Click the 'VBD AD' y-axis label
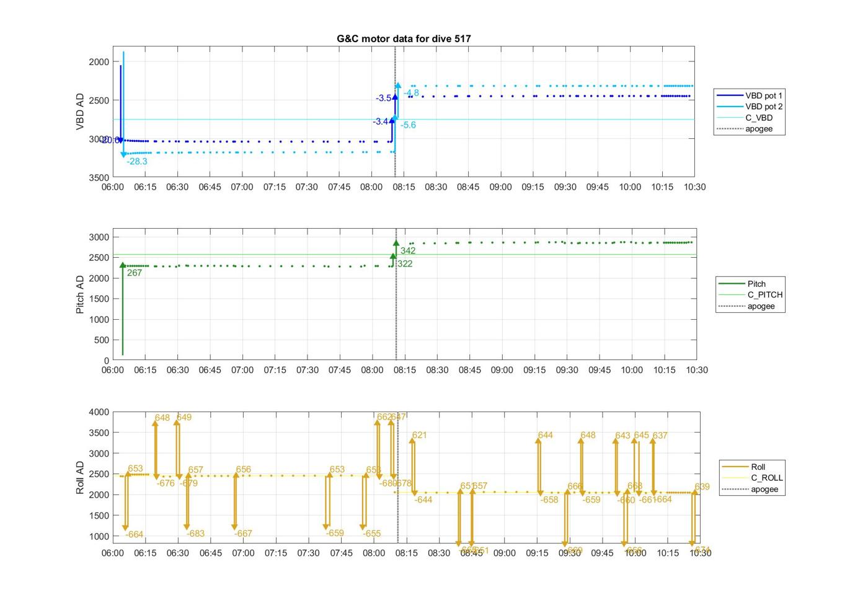 pos(80,112)
